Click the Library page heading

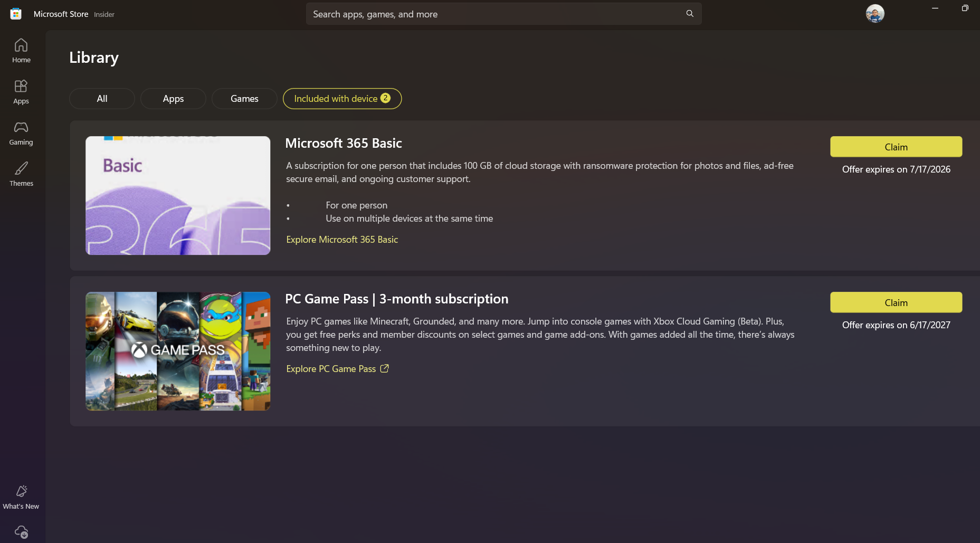point(94,58)
